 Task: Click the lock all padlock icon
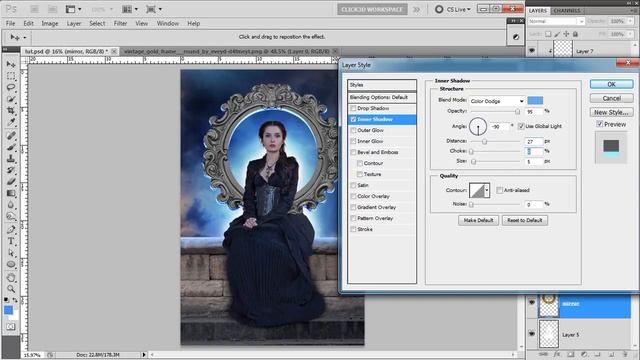click(x=575, y=34)
